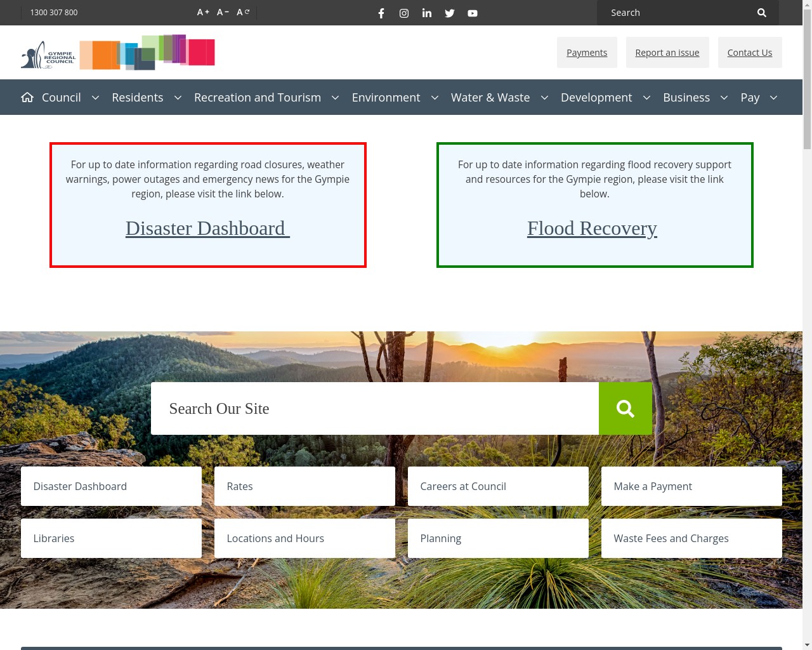Open the LinkedIn social icon
The image size is (812, 650).
(x=427, y=13)
